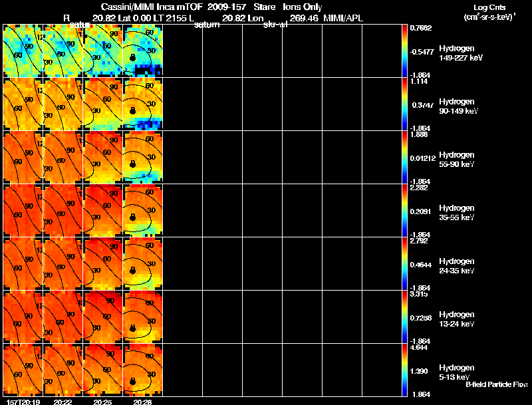Select the 24-35 keV hydrogen panel at 157T20:19

coord(23,263)
